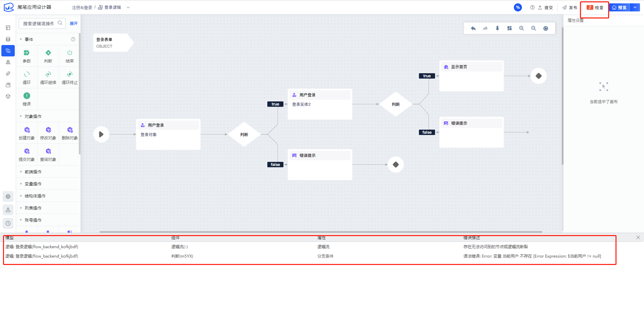Viewport: 644px width, 314px height.
Task: Redo the canvas action
Action: point(485,28)
